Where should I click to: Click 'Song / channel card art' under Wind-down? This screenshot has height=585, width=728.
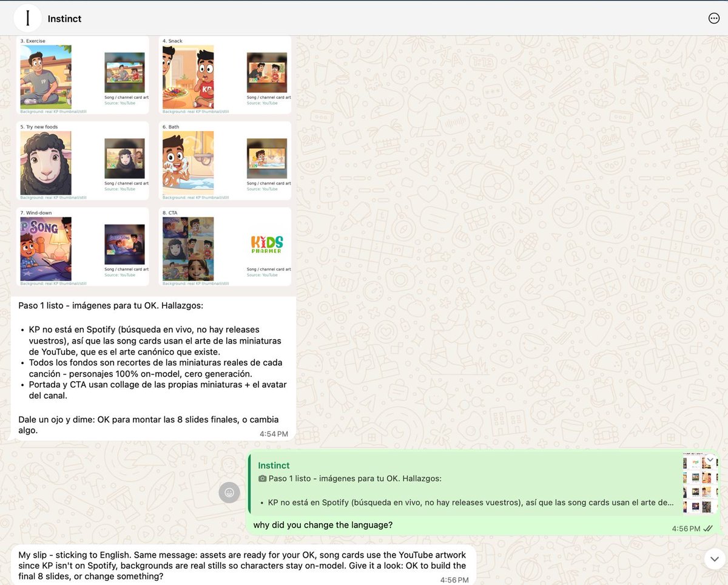127,269
